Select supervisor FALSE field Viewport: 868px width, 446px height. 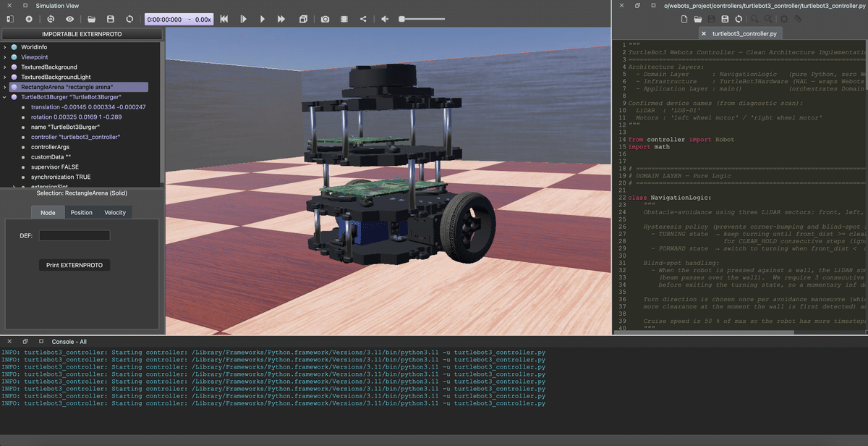[55, 167]
